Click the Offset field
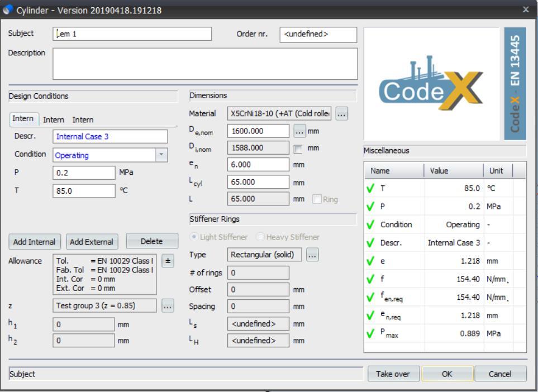Image resolution: width=538 pixels, height=392 pixels. click(258, 289)
